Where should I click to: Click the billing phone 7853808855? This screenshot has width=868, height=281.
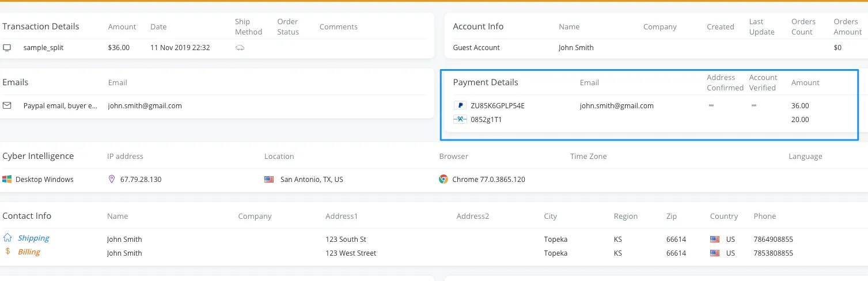773,253
